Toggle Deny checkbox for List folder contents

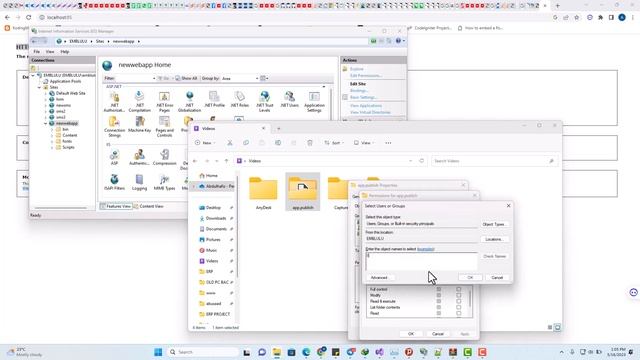pyautogui.click(x=458, y=307)
